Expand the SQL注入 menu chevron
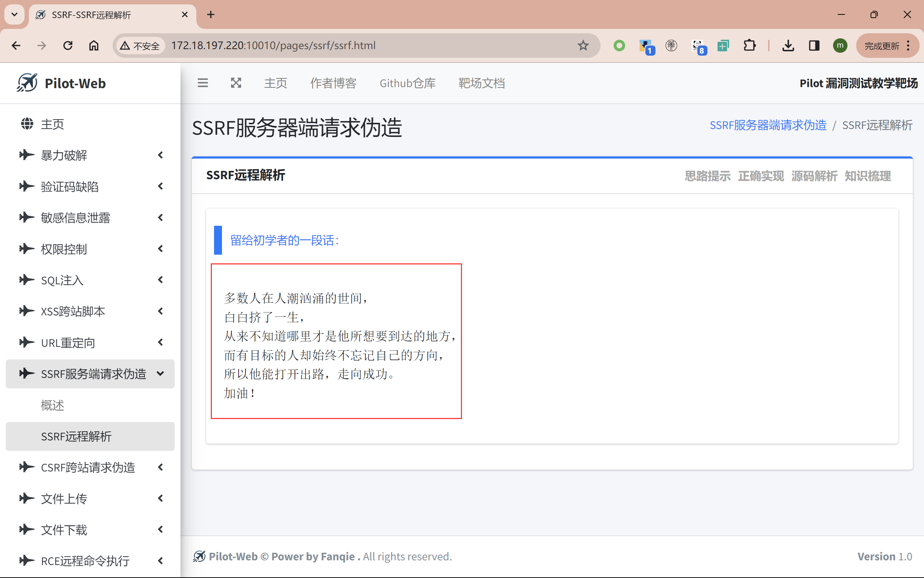This screenshot has width=924, height=578. tap(160, 280)
